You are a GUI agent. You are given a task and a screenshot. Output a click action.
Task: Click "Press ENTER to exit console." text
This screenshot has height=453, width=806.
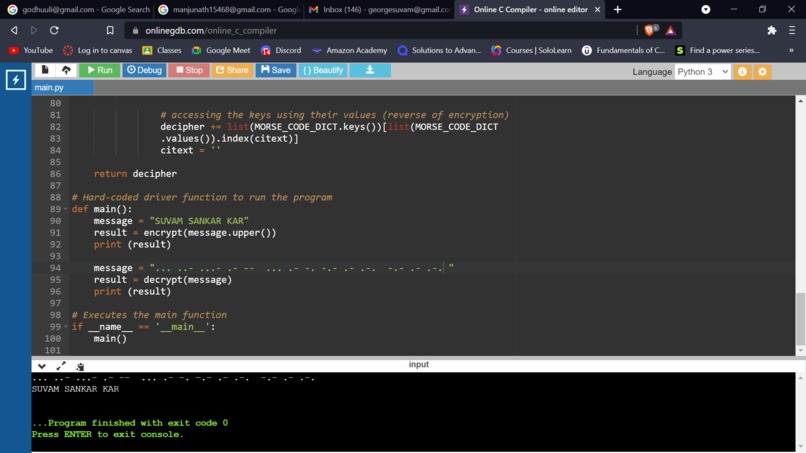click(107, 434)
